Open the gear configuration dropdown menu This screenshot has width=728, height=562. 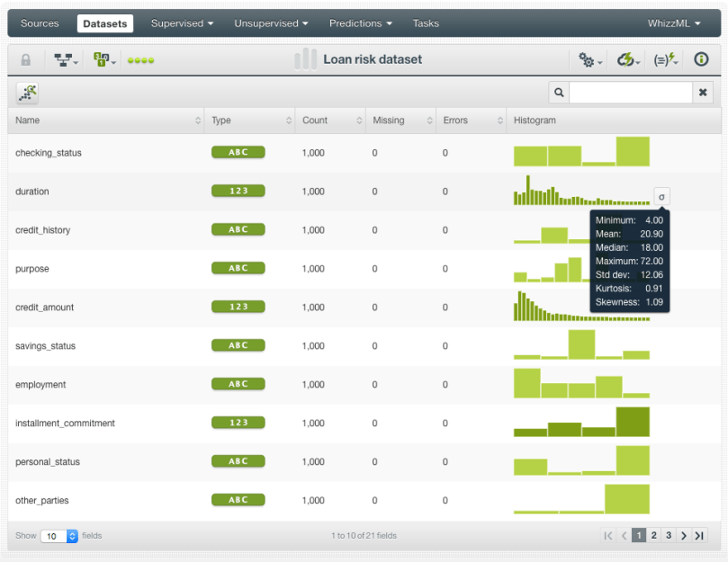tap(590, 60)
